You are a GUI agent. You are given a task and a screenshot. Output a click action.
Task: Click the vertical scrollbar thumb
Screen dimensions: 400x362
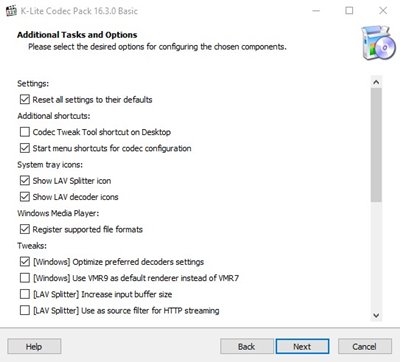[x=376, y=145]
